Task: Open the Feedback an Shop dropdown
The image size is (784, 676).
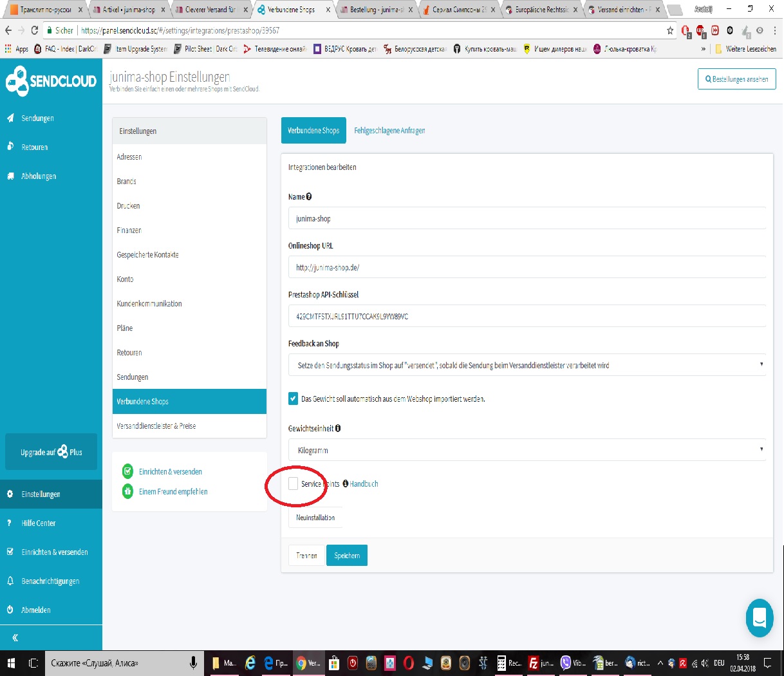Action: tap(527, 366)
